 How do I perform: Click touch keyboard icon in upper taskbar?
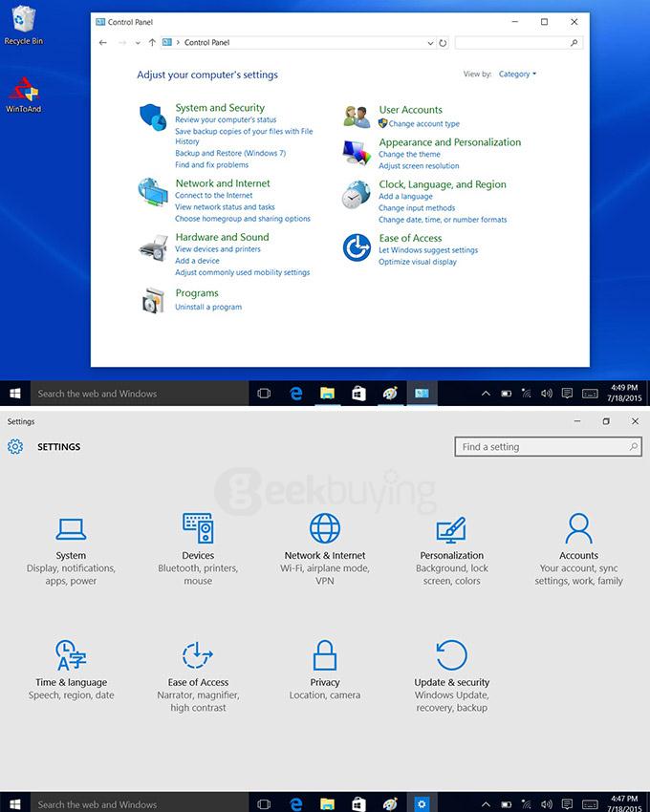pos(590,394)
